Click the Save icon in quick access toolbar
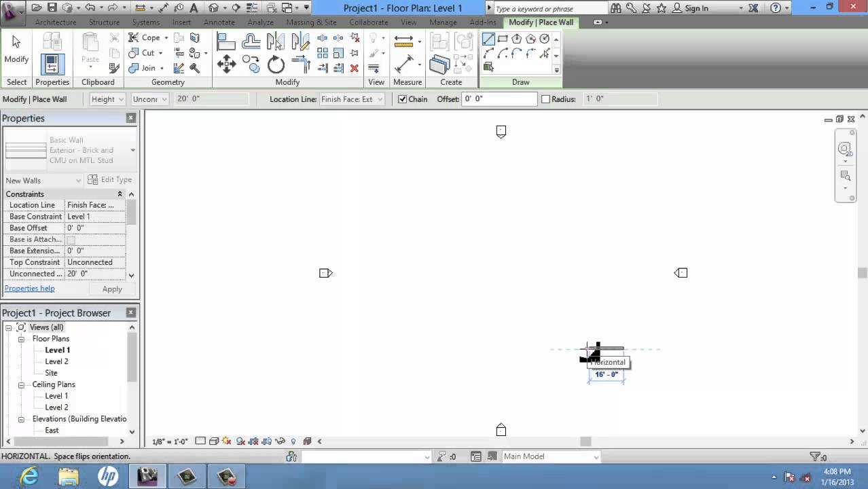The height and width of the screenshot is (489, 868). tap(52, 8)
